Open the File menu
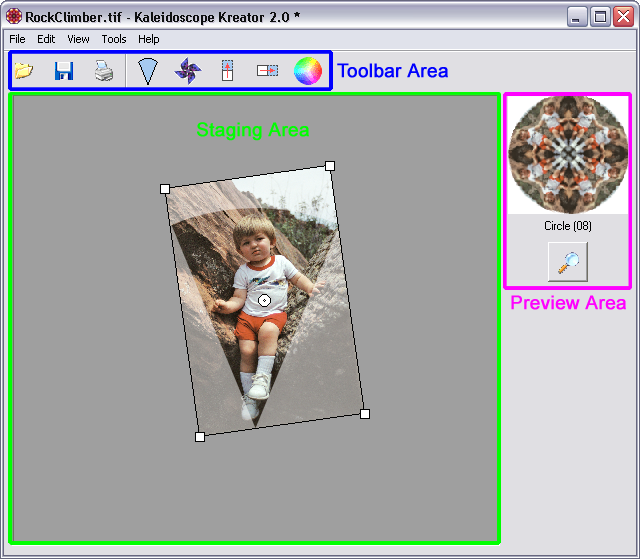The width and height of the screenshot is (640, 559). click(17, 39)
